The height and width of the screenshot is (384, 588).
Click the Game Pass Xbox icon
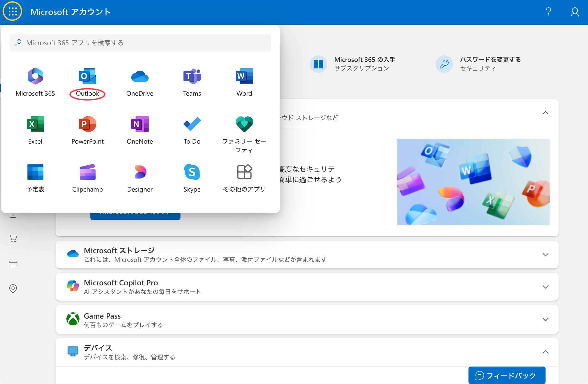(x=73, y=319)
